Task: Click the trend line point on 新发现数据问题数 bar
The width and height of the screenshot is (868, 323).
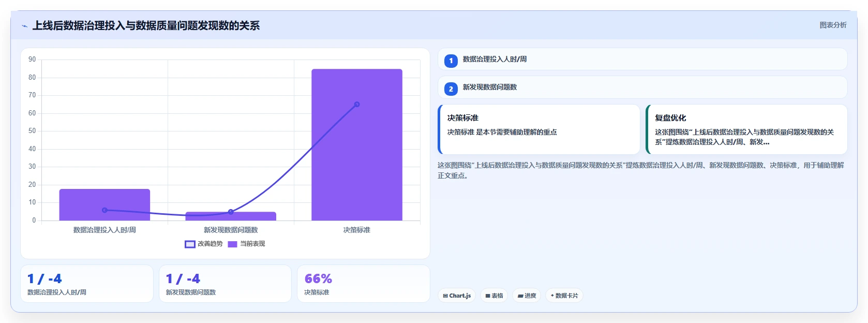Action: [231, 212]
